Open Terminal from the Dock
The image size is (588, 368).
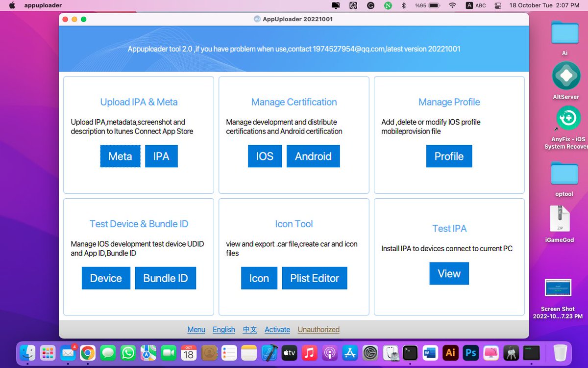[410, 352]
